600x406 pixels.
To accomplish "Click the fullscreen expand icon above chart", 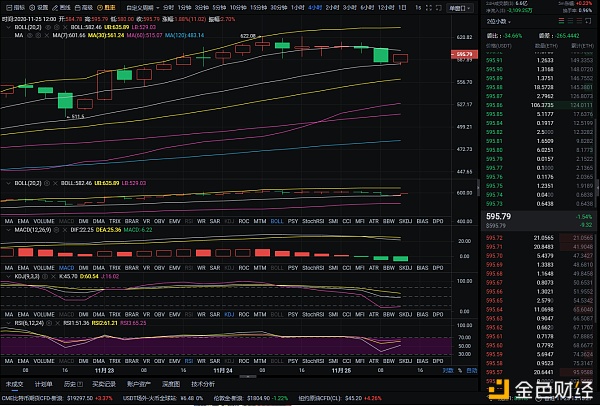I will (x=429, y=8).
